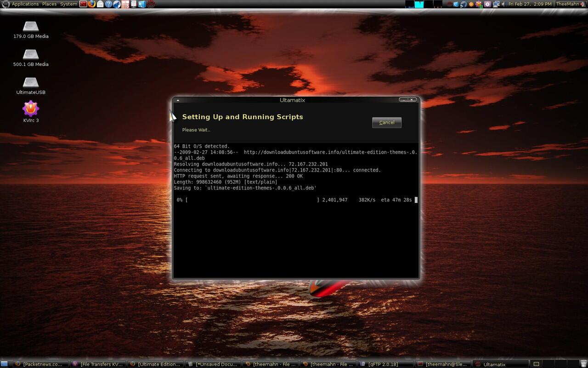Image resolution: width=588 pixels, height=368 pixels.
Task: Launch the web browser globe icon
Action: 117,4
